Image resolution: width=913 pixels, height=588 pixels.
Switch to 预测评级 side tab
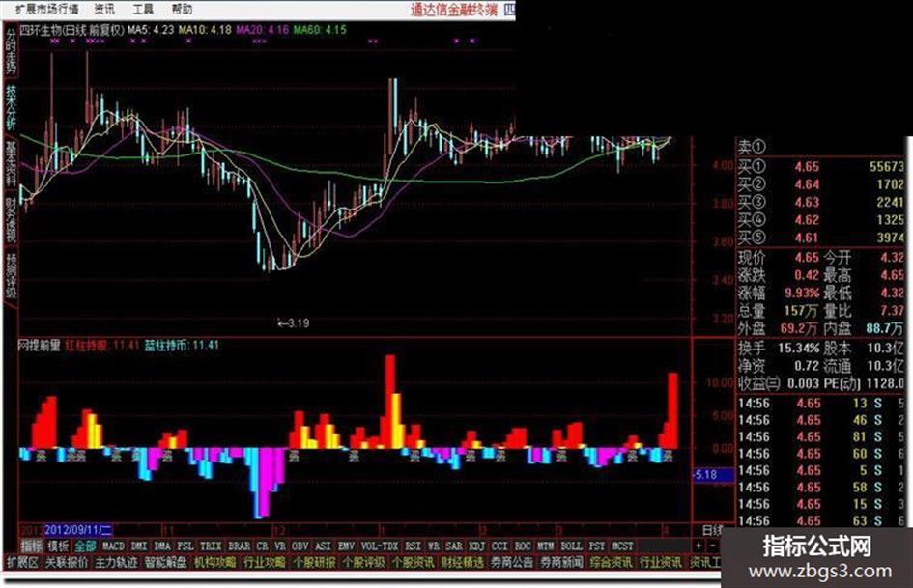11,275
